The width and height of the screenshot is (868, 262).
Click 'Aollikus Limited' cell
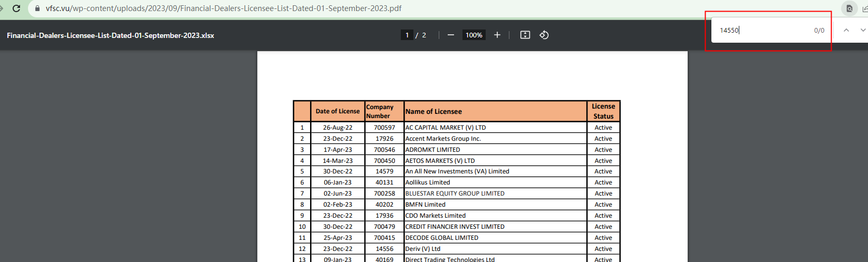[x=495, y=182]
